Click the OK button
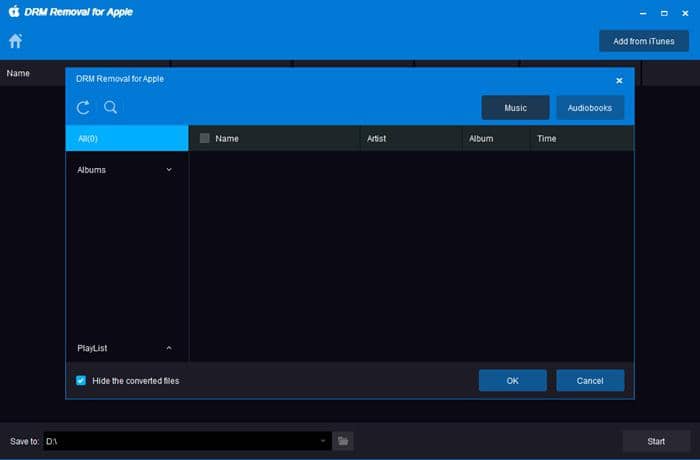The width and height of the screenshot is (700, 460). pos(512,381)
